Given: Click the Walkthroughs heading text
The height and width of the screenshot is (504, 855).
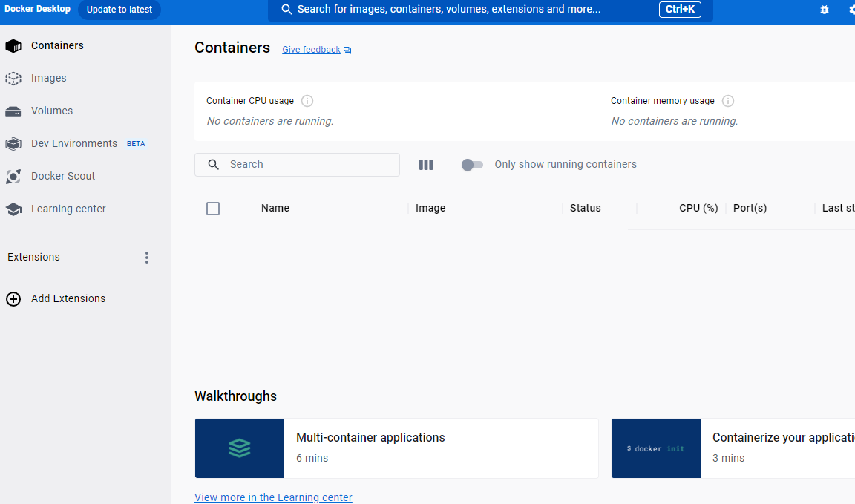Looking at the screenshot, I should [x=235, y=396].
